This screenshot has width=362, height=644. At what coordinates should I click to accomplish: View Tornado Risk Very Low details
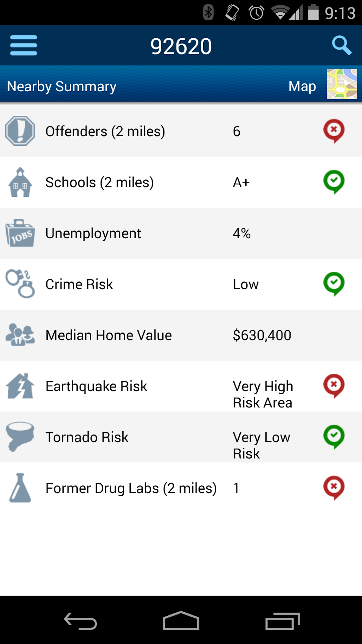(x=261, y=445)
